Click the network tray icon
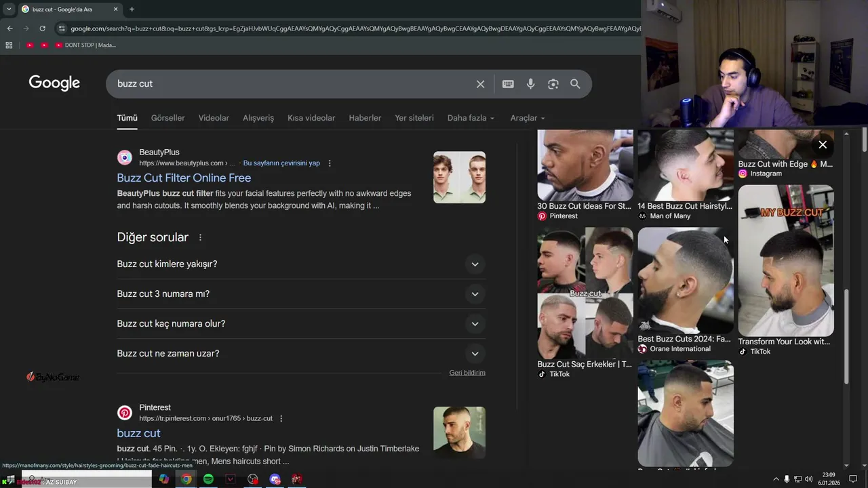This screenshot has width=868, height=488. (x=797, y=479)
